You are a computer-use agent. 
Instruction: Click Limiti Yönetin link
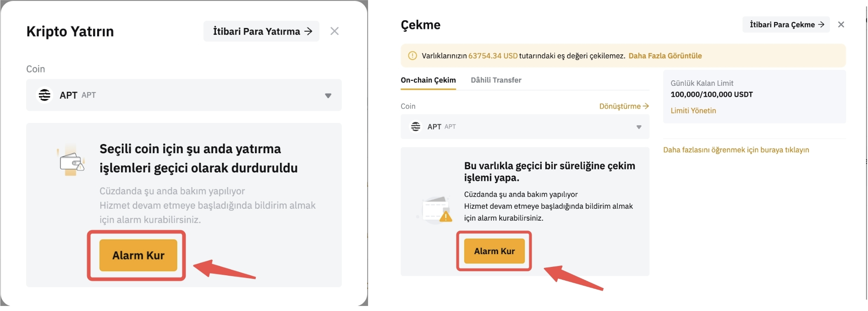tap(693, 111)
